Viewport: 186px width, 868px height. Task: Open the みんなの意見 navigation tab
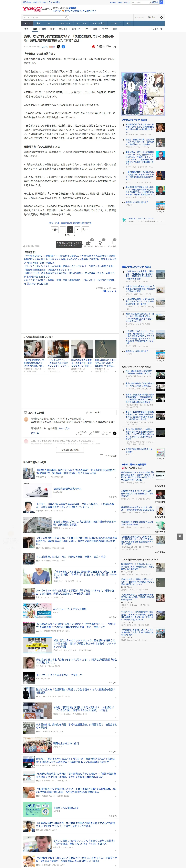click(99, 24)
